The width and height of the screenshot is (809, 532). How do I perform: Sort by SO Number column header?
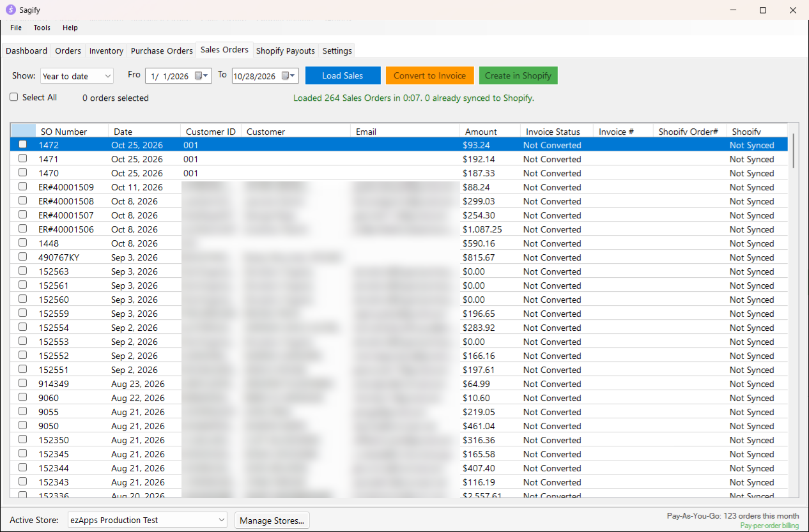(72, 131)
